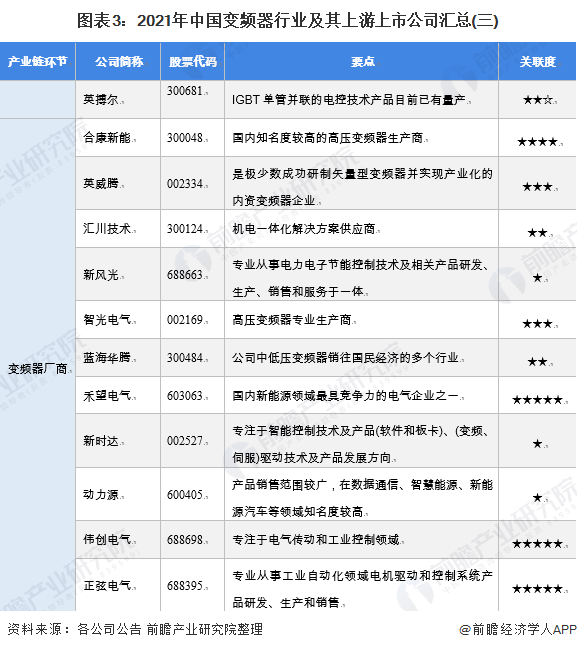Screen dimensions: 577x650
Task: Click the four-star rating for 合康新能
Action: [x=538, y=142]
